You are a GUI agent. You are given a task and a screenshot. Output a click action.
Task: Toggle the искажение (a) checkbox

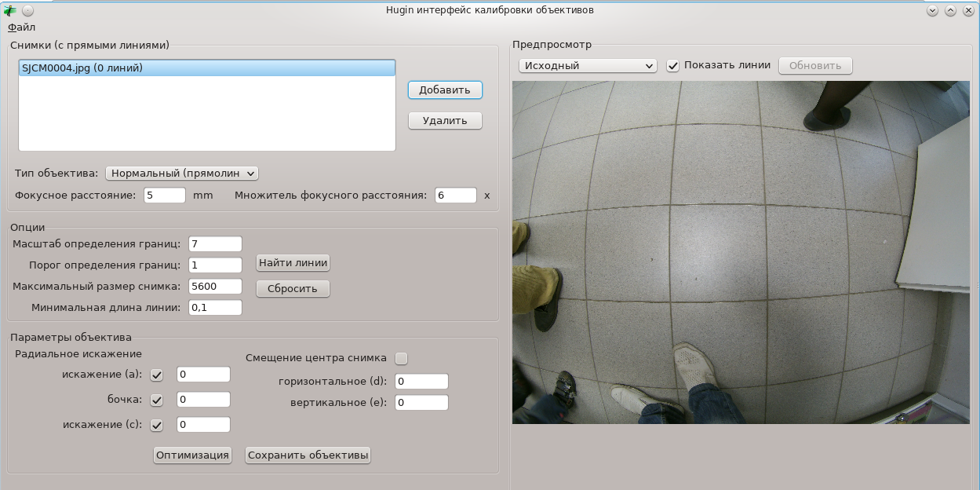click(x=156, y=375)
